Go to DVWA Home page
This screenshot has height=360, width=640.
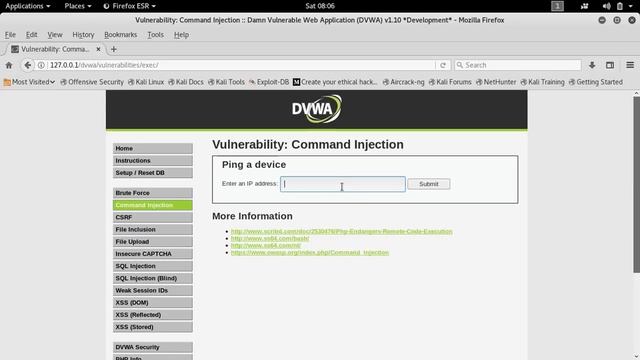pos(153,149)
